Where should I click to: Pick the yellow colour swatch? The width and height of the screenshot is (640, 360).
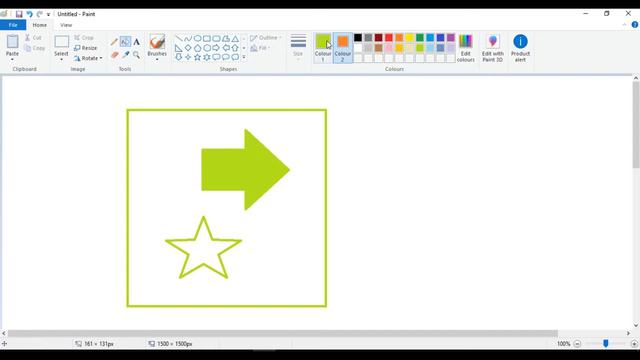[x=409, y=38]
